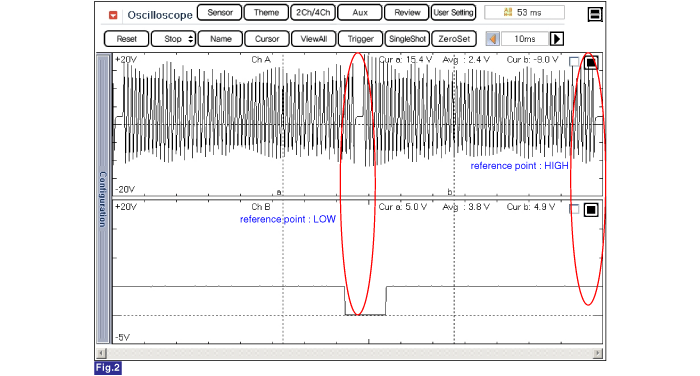Switch 2Ch/4Ch channel mode
This screenshot has width=700, height=376.
click(x=313, y=13)
